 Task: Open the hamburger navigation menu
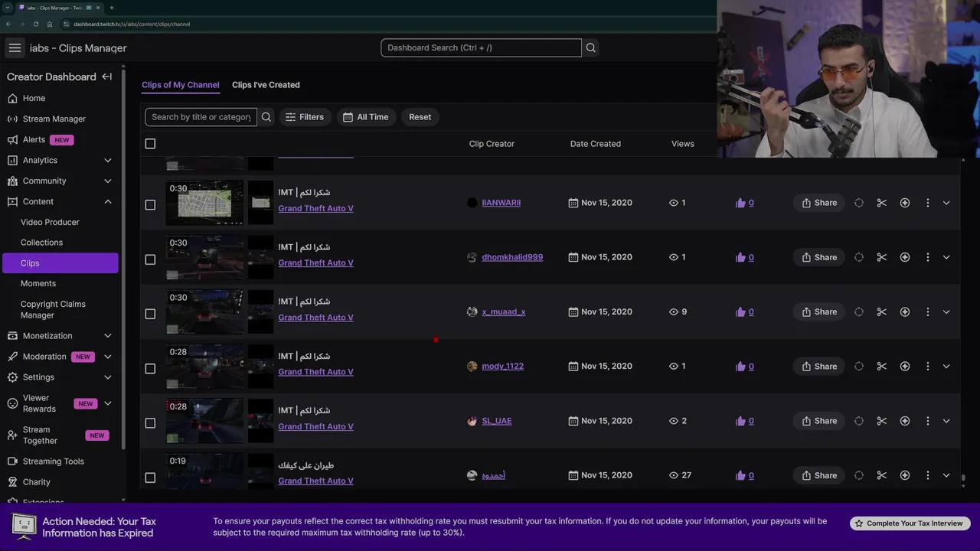coord(15,47)
